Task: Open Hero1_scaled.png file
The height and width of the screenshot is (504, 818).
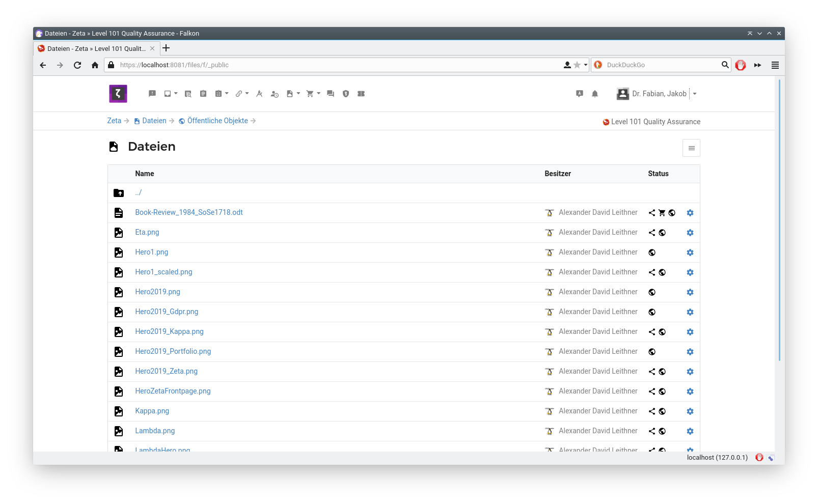Action: pos(164,272)
